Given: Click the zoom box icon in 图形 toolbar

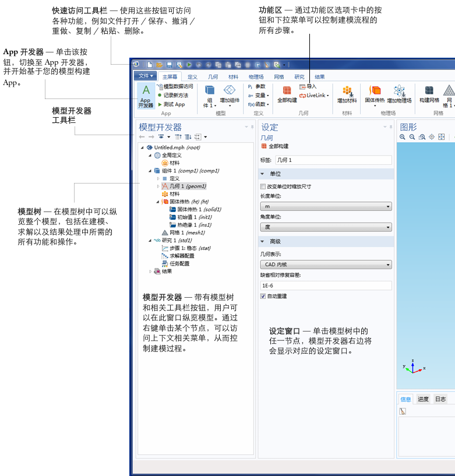Looking at the screenshot, I should point(422,137).
